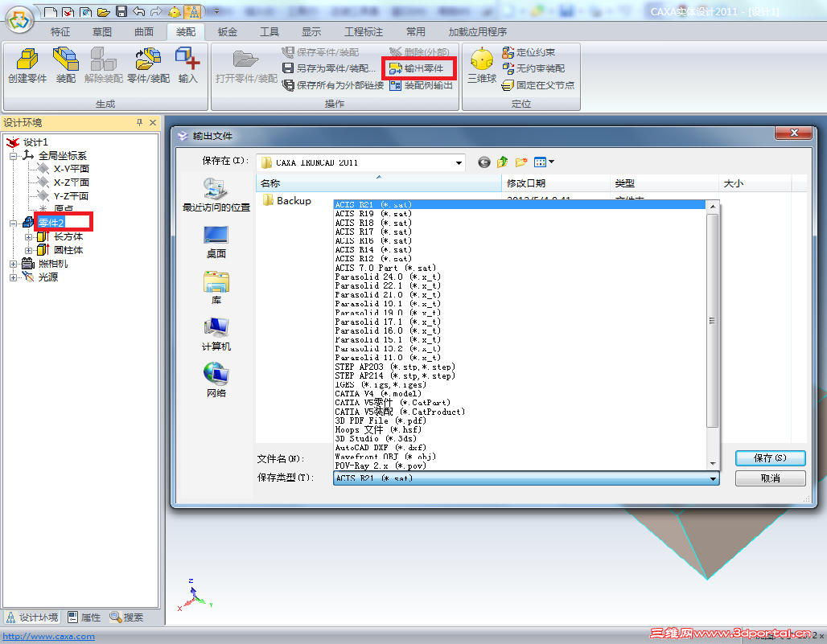
Task: Click 固定在父节点 tool
Action: tap(538, 85)
